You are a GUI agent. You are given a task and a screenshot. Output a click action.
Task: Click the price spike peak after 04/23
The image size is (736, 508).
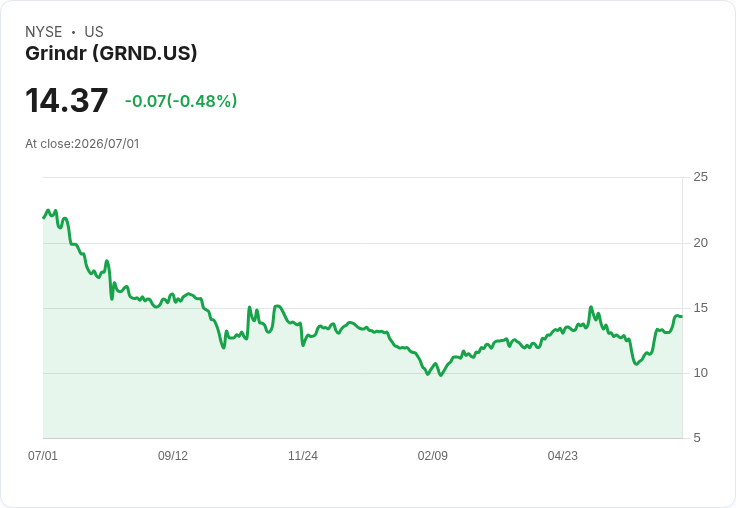click(x=591, y=307)
